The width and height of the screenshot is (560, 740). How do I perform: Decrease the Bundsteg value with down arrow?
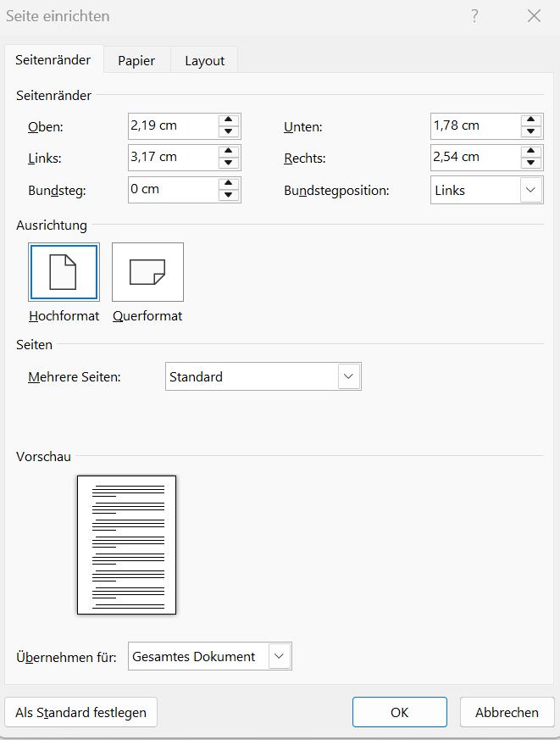coord(229,195)
